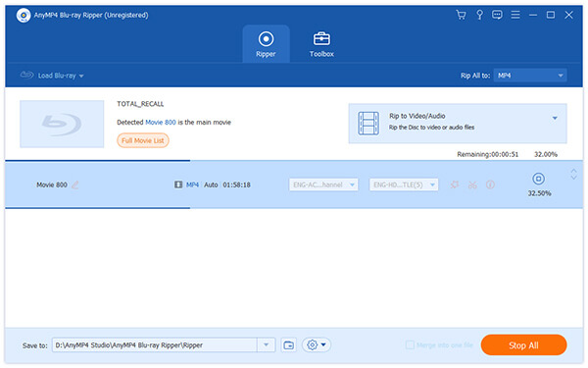Viewport: 588px width, 368px height.
Task: Click the Full Movie List button
Action: pyautogui.click(x=143, y=140)
